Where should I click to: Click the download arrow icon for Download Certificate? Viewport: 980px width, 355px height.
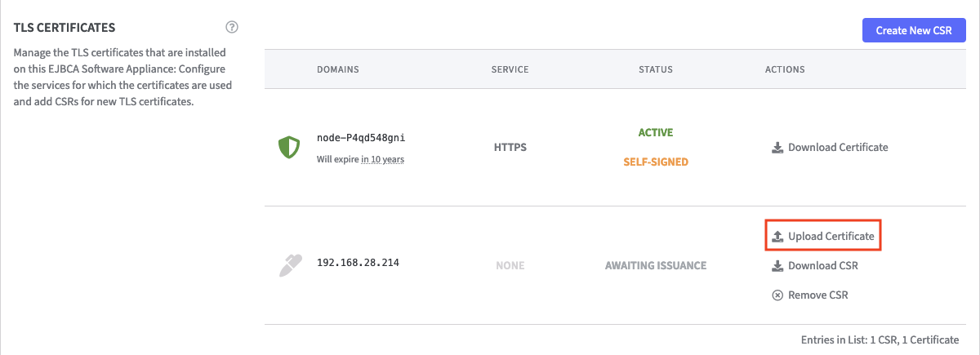click(777, 148)
